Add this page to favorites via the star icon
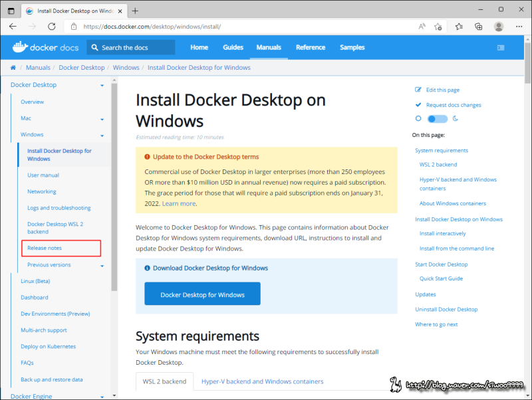The height and width of the screenshot is (400, 532). pyautogui.click(x=438, y=27)
